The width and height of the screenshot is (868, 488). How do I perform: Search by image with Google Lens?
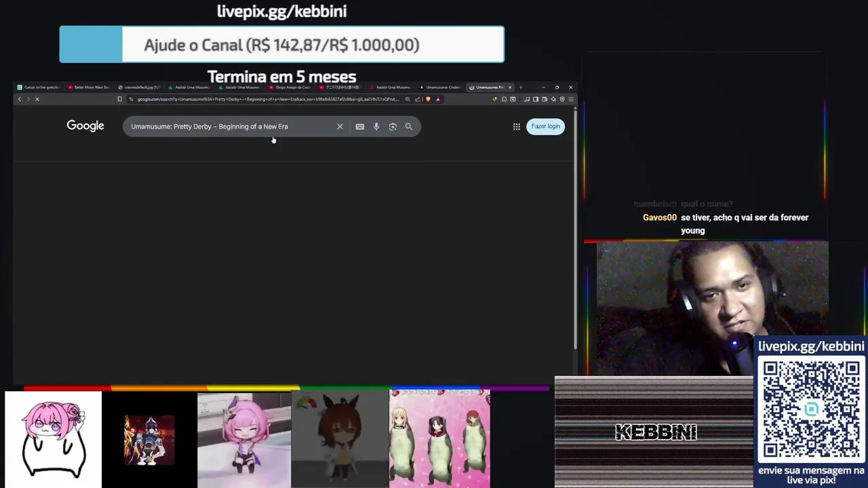(393, 126)
